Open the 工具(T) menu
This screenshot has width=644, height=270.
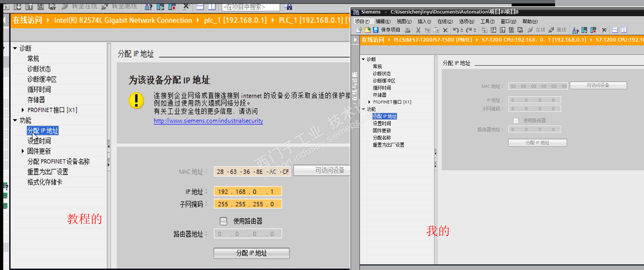488,21
